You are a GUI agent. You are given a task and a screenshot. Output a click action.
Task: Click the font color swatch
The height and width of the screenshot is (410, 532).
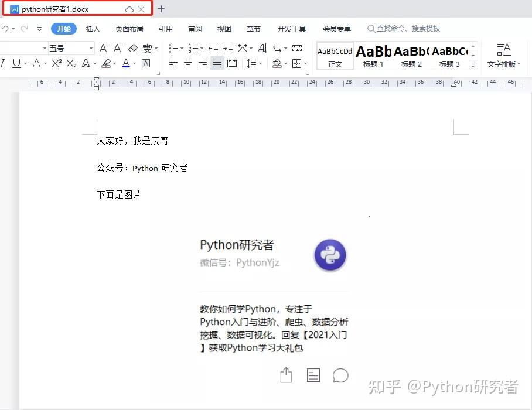[x=127, y=63]
